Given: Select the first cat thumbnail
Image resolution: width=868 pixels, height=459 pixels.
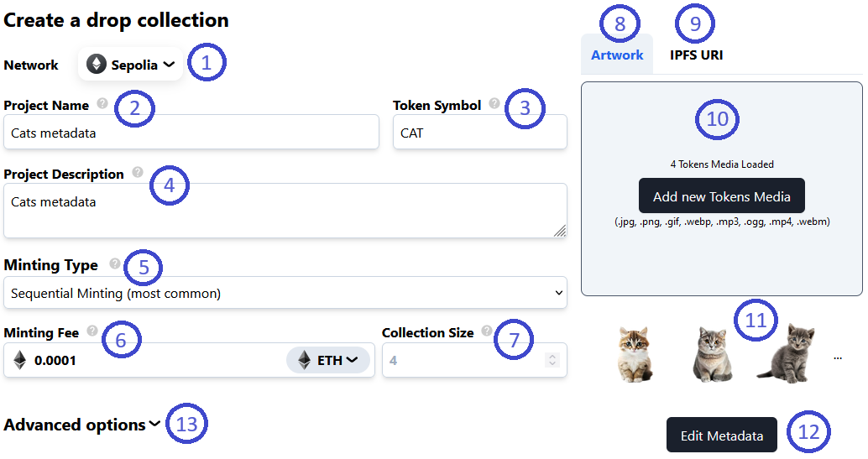Looking at the screenshot, I should (x=635, y=354).
